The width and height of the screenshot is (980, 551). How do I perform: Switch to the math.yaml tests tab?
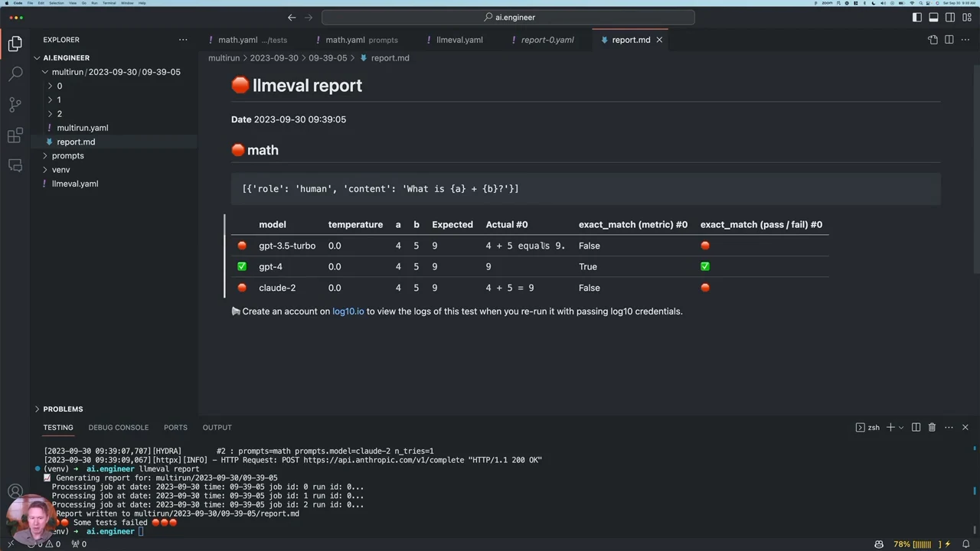(252, 40)
